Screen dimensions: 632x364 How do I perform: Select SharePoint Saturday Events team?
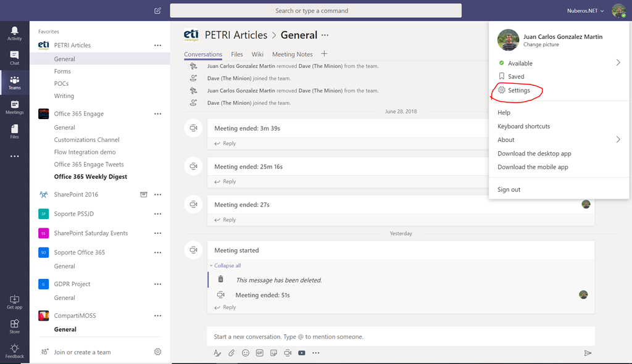point(91,233)
